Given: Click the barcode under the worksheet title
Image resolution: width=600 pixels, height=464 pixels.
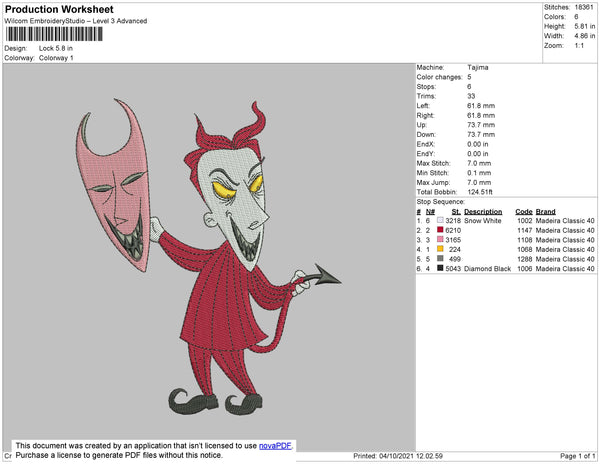Looking at the screenshot, I should click(54, 34).
